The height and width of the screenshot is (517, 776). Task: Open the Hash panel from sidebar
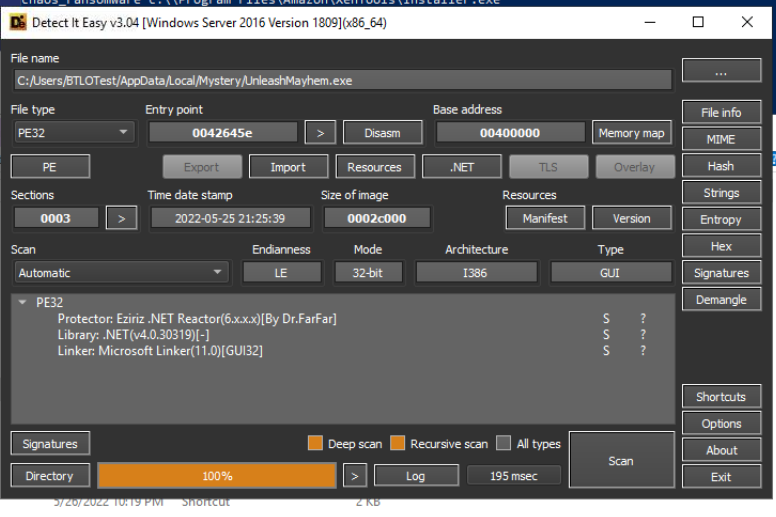point(721,166)
